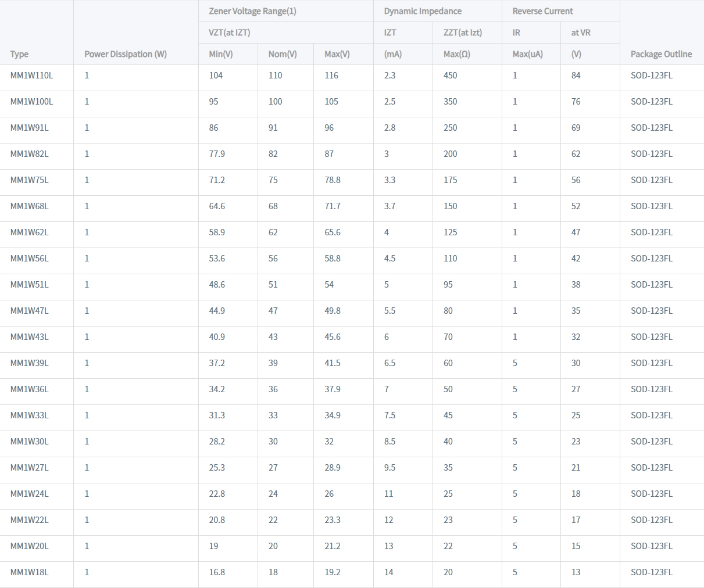Open the MM1W91L part type
Viewport: 704px width, 588px height.
click(x=30, y=128)
